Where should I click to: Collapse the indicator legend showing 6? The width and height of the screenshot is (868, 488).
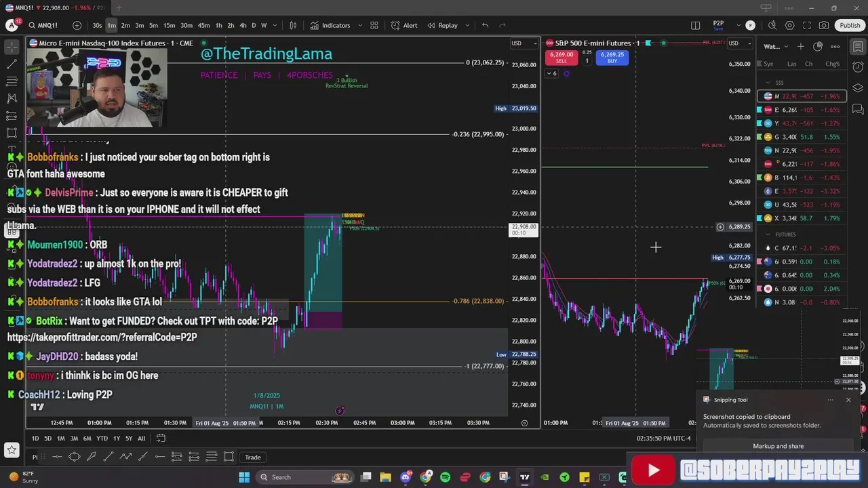click(x=552, y=74)
